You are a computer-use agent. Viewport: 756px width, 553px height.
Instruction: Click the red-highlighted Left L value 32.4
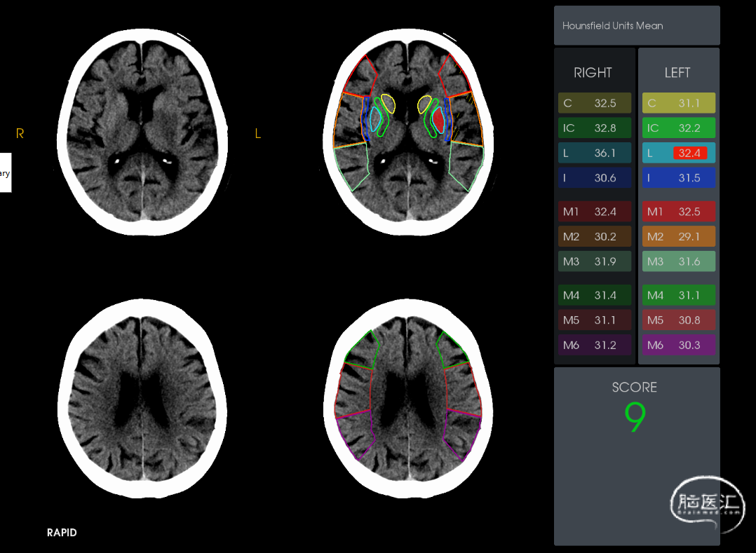689,153
